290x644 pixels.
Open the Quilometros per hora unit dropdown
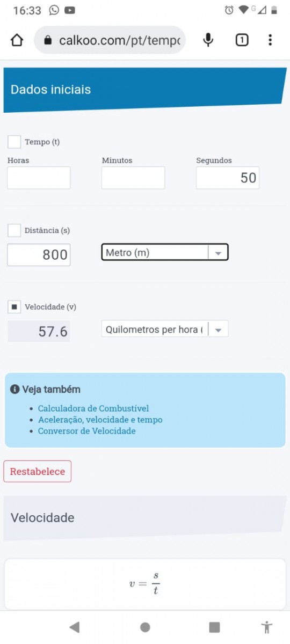click(165, 329)
